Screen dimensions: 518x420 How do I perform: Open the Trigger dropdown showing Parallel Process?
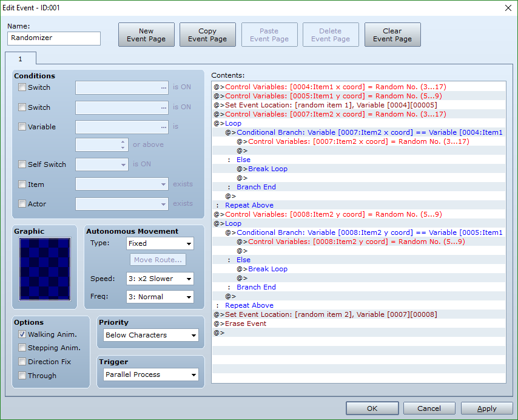pos(151,374)
